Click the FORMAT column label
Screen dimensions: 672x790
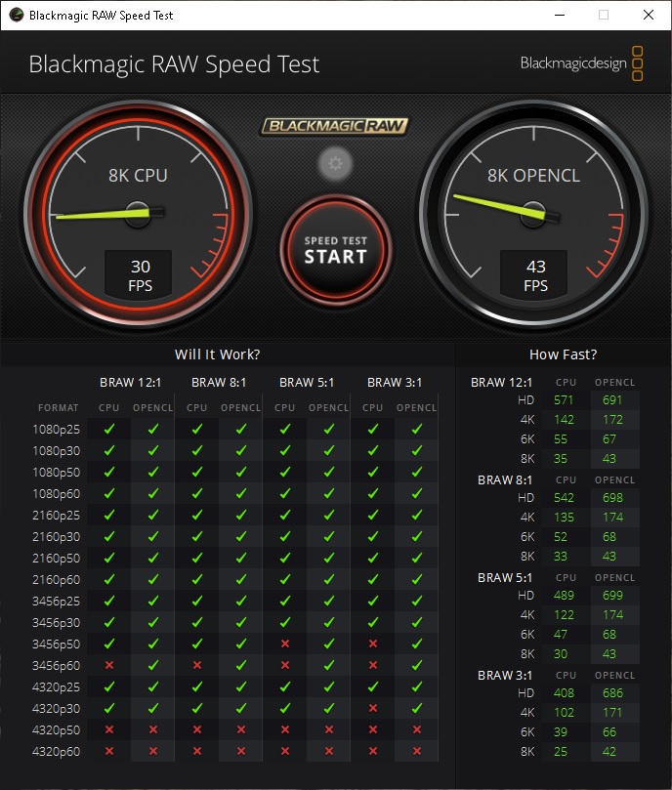[x=58, y=407]
